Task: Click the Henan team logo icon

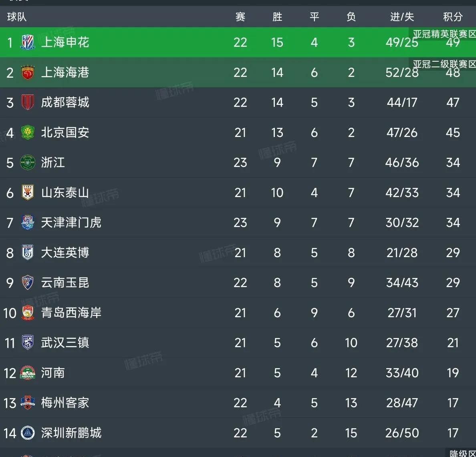Action: click(28, 373)
